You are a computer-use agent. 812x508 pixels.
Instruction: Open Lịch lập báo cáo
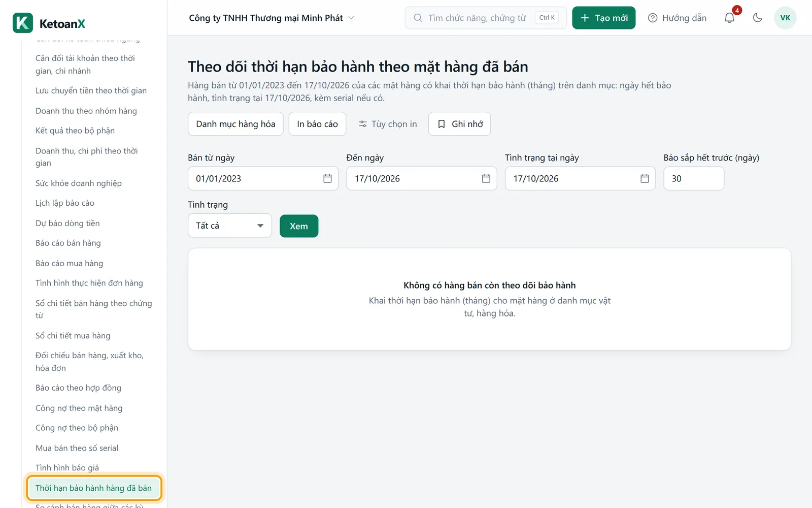tap(65, 203)
